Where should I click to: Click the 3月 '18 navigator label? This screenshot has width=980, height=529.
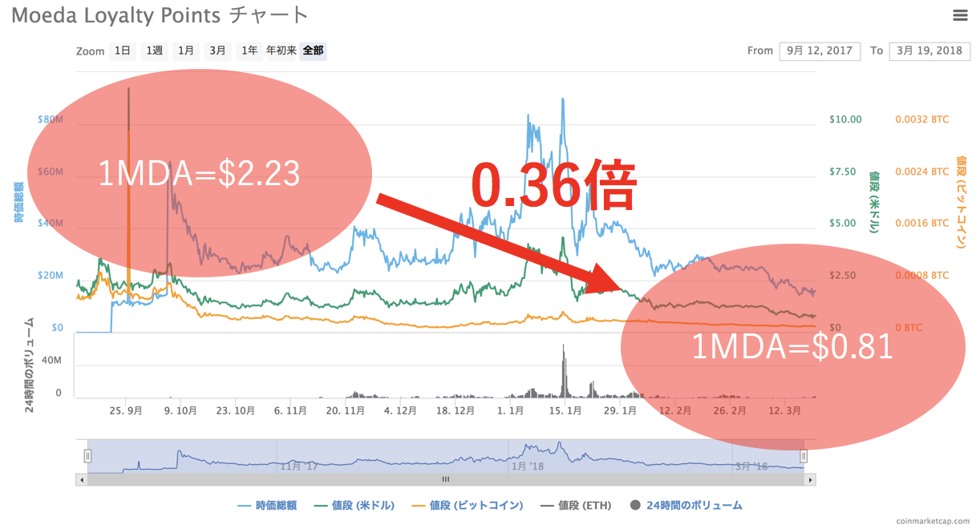pos(752,465)
